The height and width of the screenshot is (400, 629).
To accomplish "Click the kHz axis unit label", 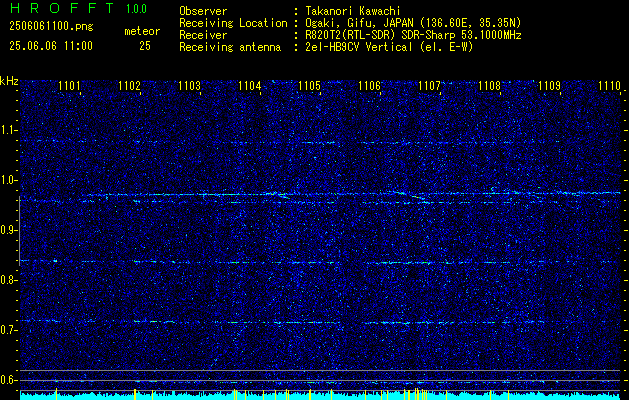I will pyautogui.click(x=9, y=81).
